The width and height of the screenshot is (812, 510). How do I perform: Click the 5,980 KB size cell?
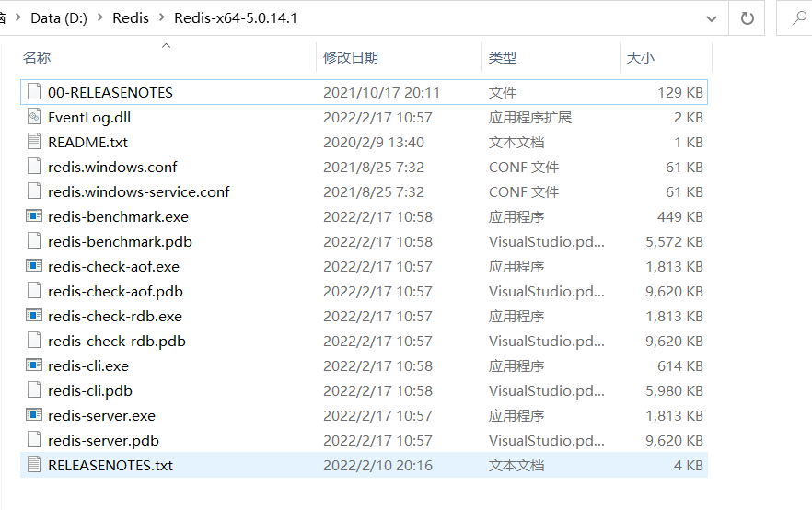click(674, 391)
